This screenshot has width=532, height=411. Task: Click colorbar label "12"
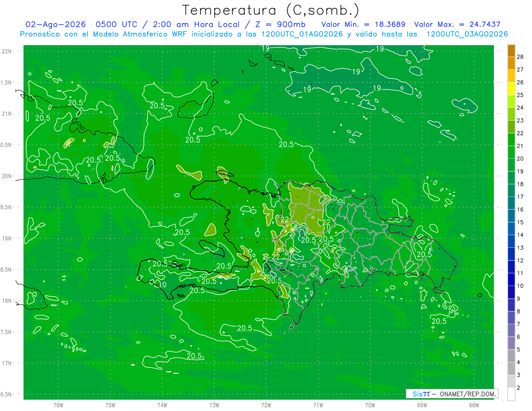point(520,260)
